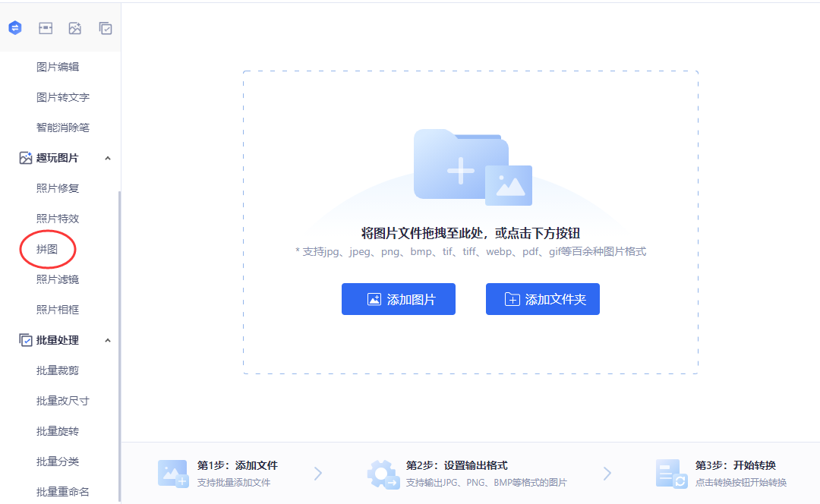The width and height of the screenshot is (820, 504).
Task: Click the 第1步 添加文件 step icon
Action: click(x=172, y=473)
